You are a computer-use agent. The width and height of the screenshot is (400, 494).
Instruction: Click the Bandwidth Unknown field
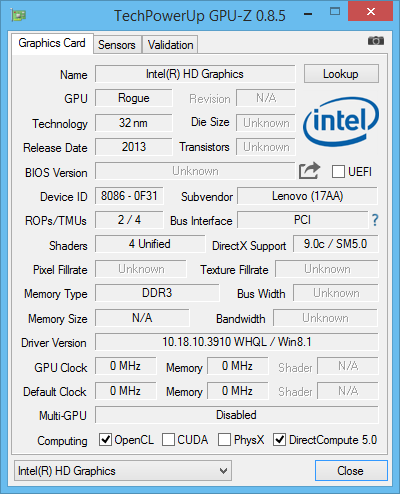tap(325, 318)
